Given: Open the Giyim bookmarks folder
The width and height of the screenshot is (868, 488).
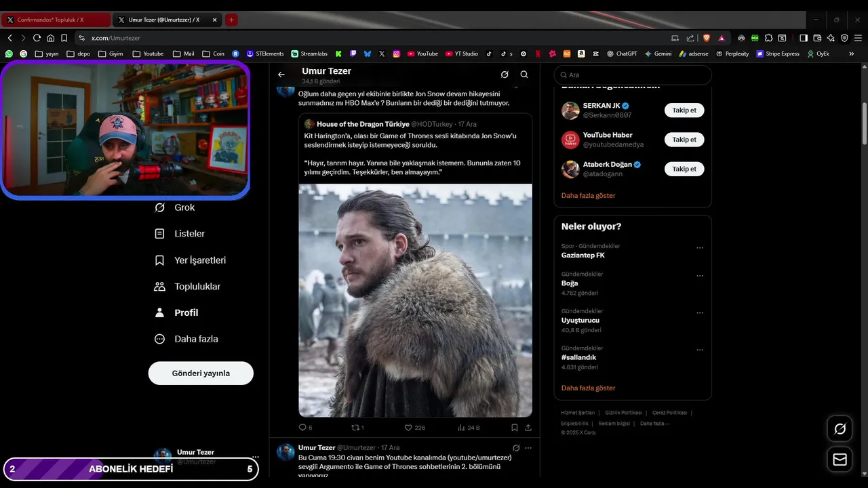Looking at the screenshot, I should [x=111, y=54].
